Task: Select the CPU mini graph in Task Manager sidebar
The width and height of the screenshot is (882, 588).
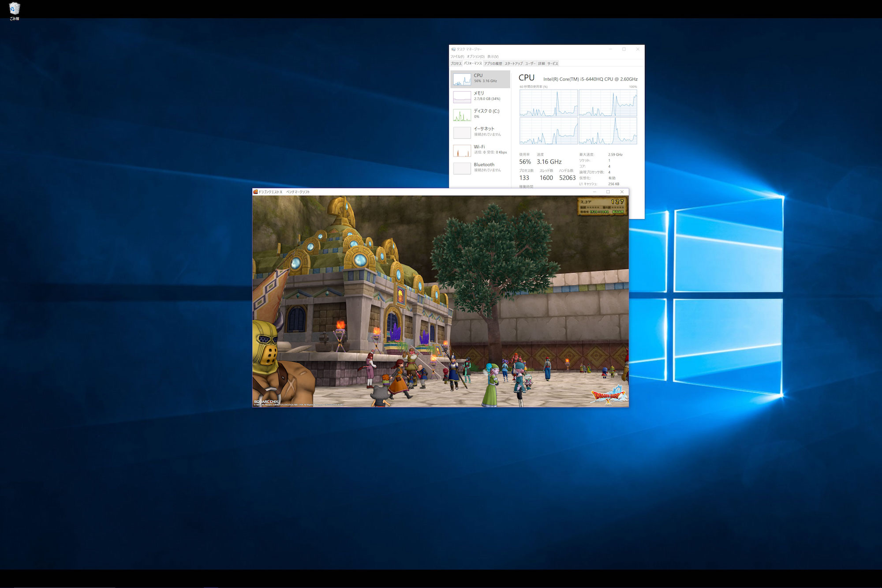Action: click(x=462, y=79)
